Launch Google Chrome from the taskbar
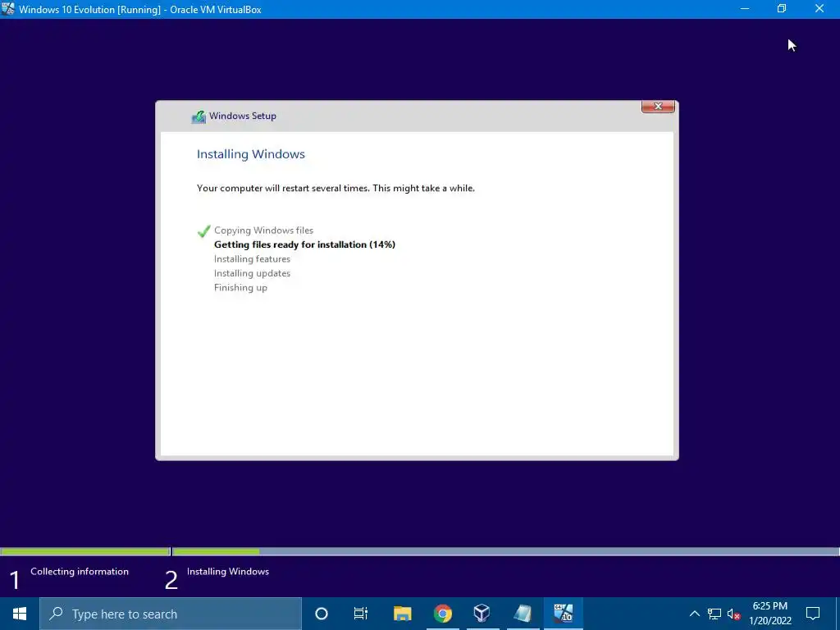 click(x=442, y=614)
